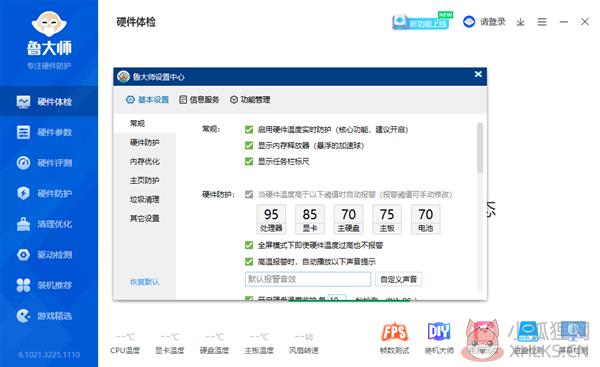Toggle 显示任务栏标尺 checkbox
The height and width of the screenshot is (367, 600).
pyautogui.click(x=249, y=161)
